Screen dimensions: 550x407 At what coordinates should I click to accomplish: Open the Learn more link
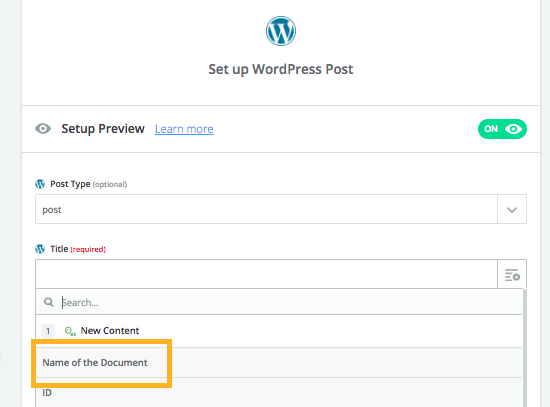[x=184, y=129]
